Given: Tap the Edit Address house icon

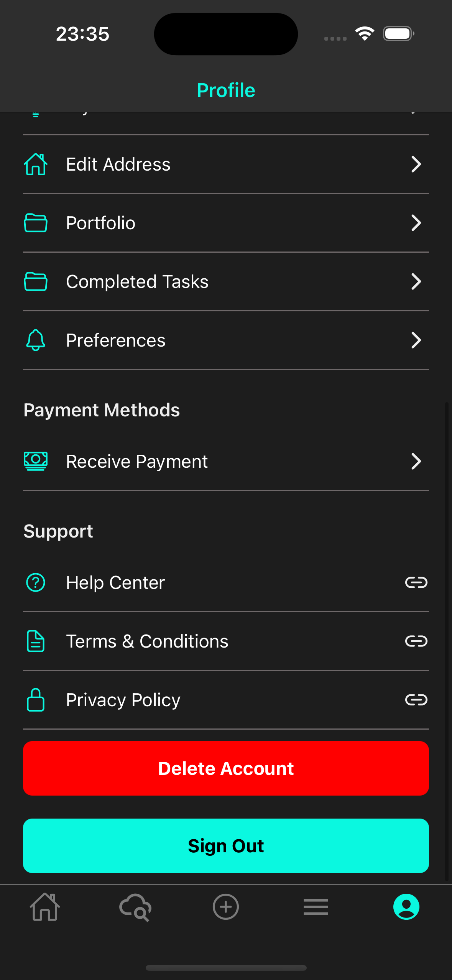Looking at the screenshot, I should pyautogui.click(x=36, y=164).
